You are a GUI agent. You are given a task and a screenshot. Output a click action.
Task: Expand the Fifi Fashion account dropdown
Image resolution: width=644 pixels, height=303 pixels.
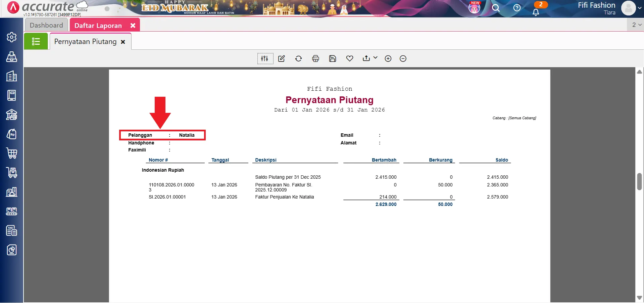640,8
